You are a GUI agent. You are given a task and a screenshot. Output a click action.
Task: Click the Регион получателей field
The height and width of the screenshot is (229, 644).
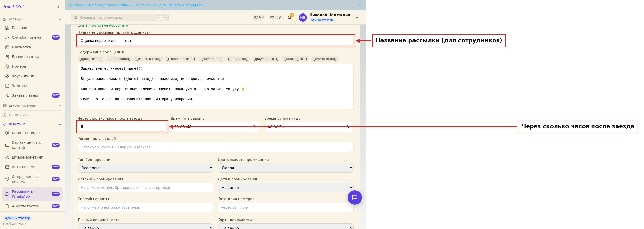[x=215, y=147]
